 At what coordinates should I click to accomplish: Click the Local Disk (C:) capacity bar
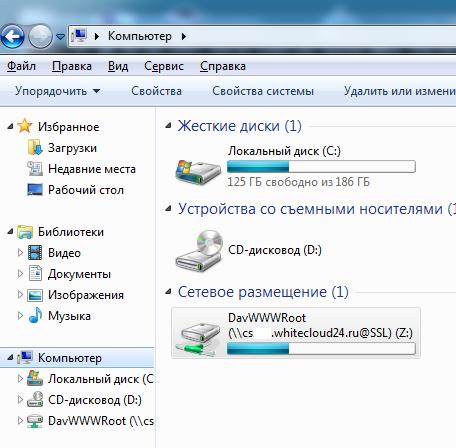[321, 166]
